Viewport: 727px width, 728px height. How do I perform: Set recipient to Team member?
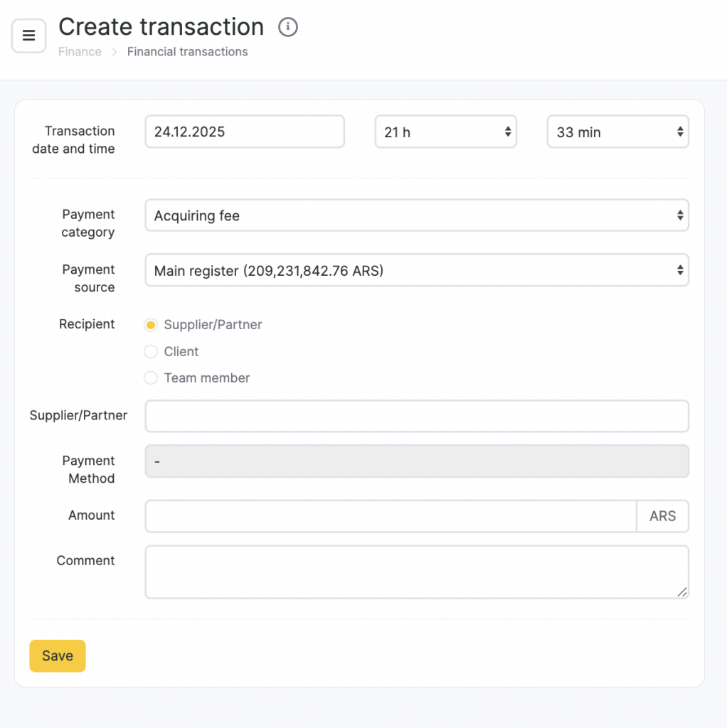point(151,378)
